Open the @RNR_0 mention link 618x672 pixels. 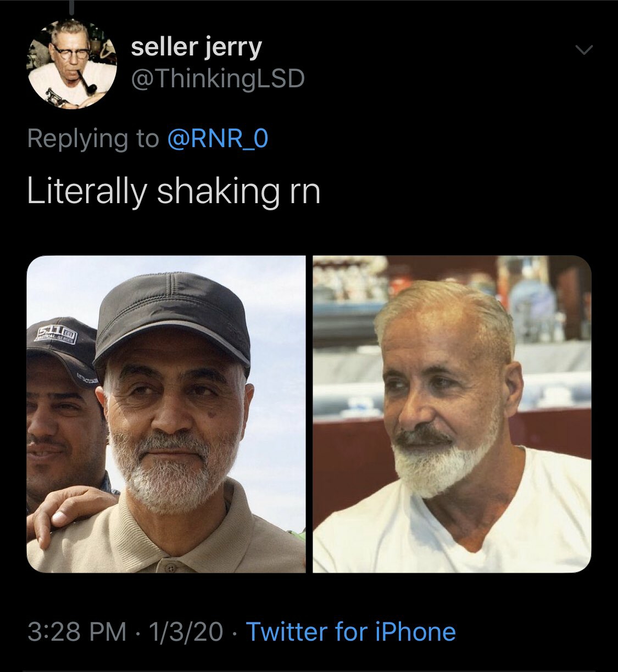click(217, 138)
